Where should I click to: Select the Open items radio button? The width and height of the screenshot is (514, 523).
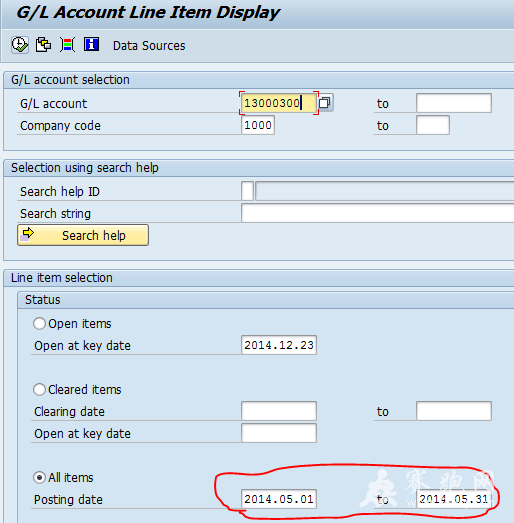(39, 324)
